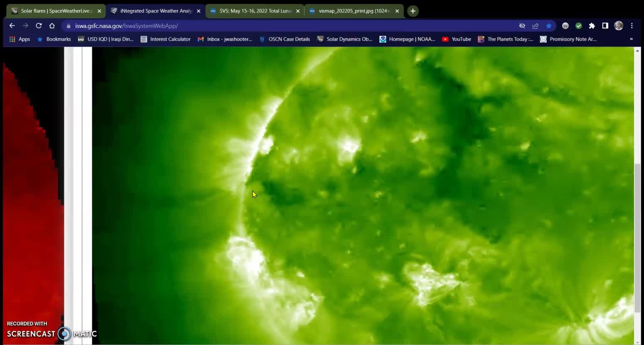Open the browser home page
Screen dimensions: 644x345
(52, 26)
